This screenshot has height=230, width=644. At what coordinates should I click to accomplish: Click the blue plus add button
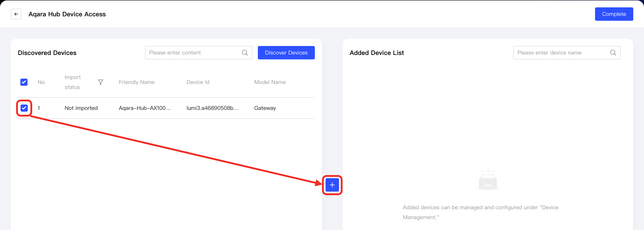[x=332, y=185]
